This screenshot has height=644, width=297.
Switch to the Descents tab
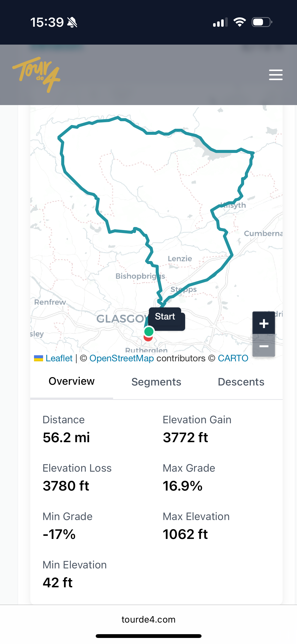click(x=241, y=382)
